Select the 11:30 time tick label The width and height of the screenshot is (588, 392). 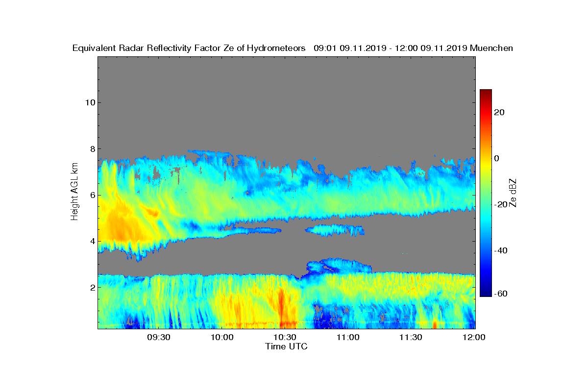pyautogui.click(x=411, y=337)
